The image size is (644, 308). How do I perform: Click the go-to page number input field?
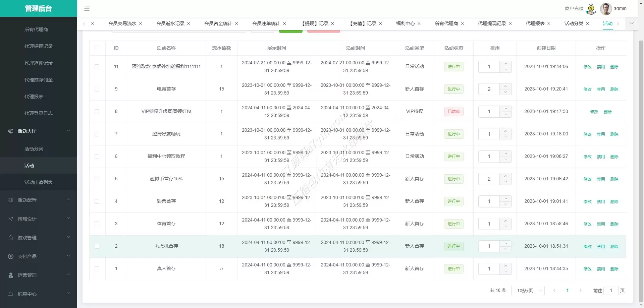[611, 291]
